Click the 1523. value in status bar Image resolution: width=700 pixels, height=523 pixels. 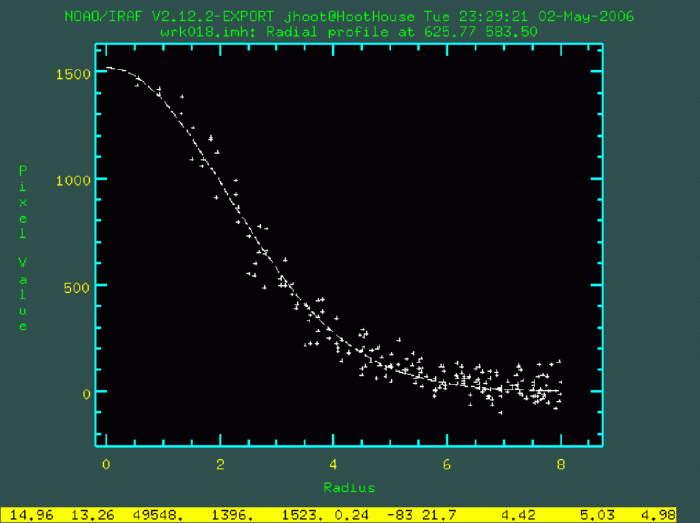point(303,515)
